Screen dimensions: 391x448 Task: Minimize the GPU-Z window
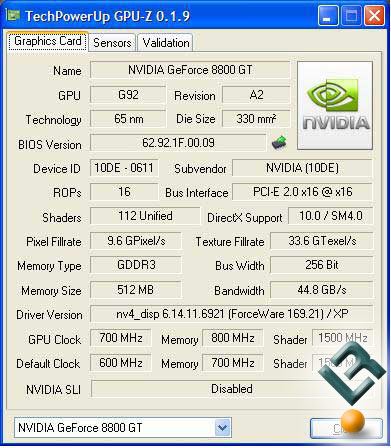click(x=328, y=16)
